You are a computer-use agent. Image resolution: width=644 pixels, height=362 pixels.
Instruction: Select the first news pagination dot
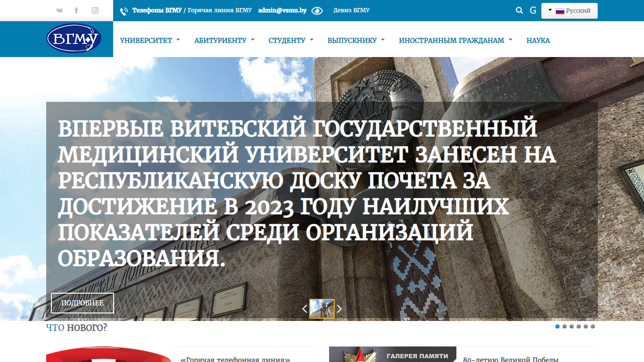[x=558, y=326]
